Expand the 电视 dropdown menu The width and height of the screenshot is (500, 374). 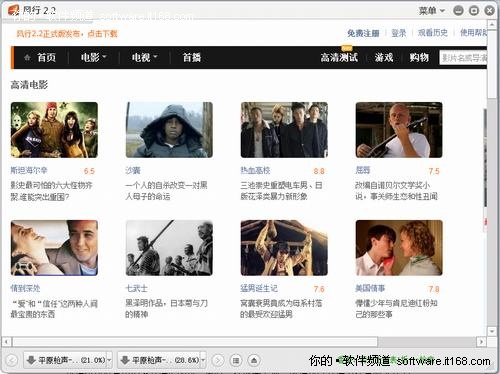coord(144,57)
